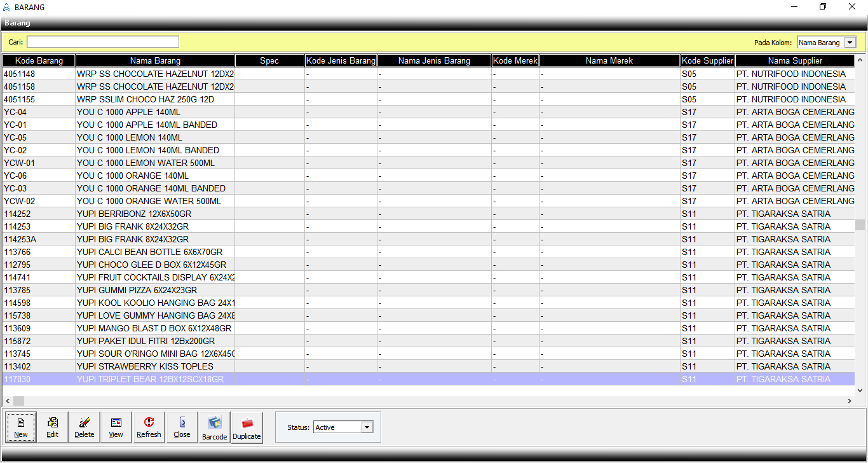
Task: Sort by Kode Barang column header
Action: pos(39,61)
